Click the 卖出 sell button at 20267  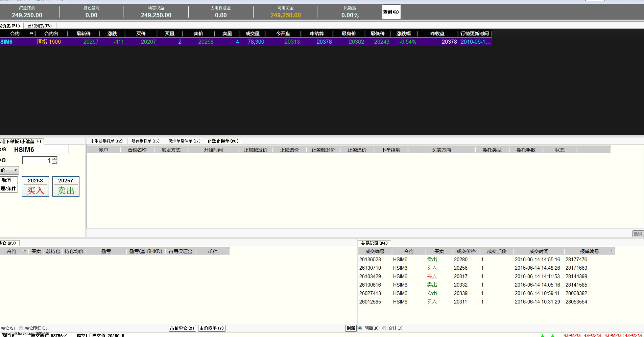tap(66, 186)
